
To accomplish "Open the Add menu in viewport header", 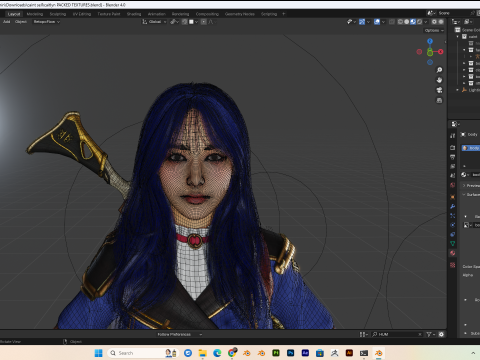I will pyautogui.click(x=6, y=22).
